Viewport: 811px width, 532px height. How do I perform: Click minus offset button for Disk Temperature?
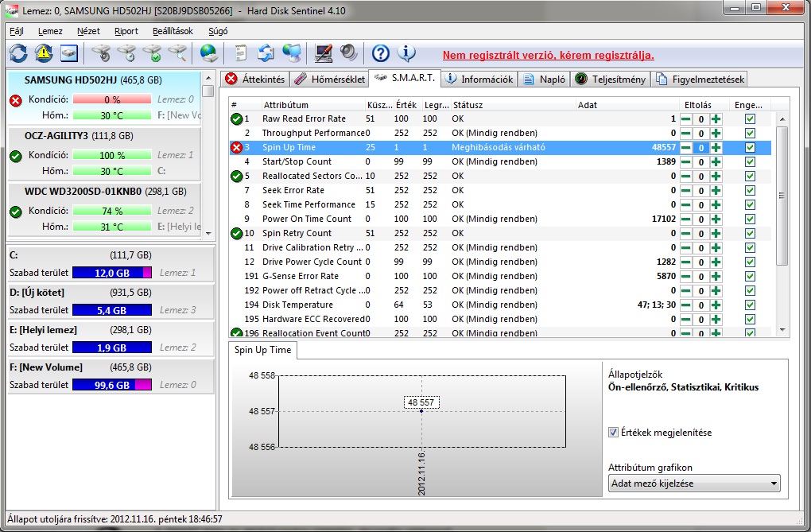(686, 305)
